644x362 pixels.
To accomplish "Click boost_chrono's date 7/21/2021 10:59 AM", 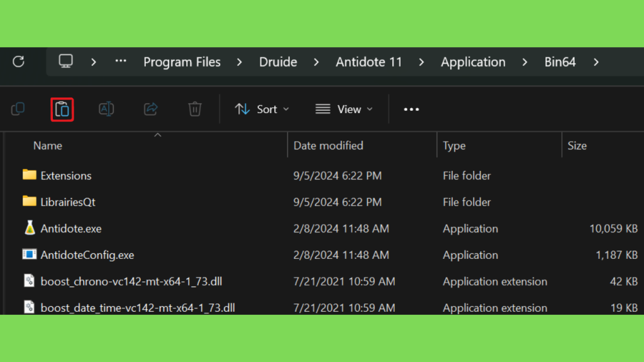I will [344, 282].
